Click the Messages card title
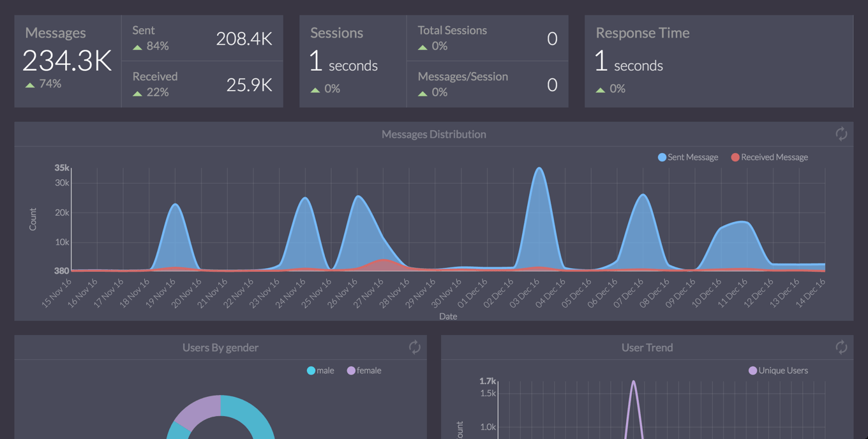Image resolution: width=868 pixels, height=439 pixels. pos(56,33)
